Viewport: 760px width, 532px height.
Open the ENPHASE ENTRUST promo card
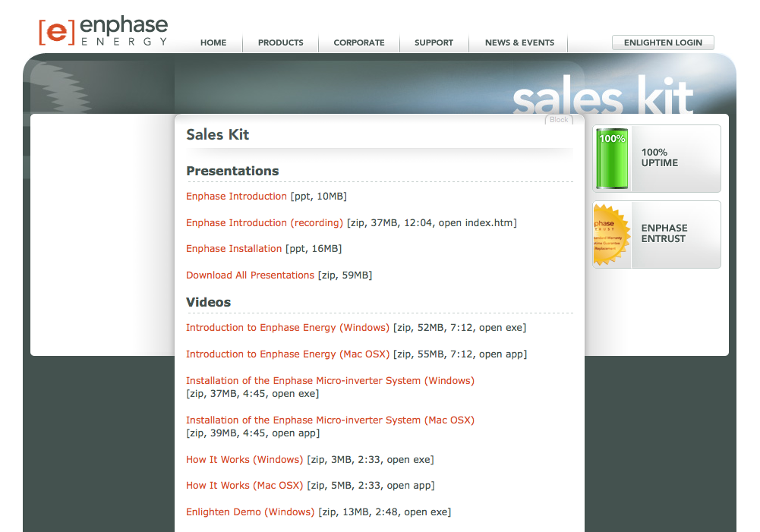657,235
